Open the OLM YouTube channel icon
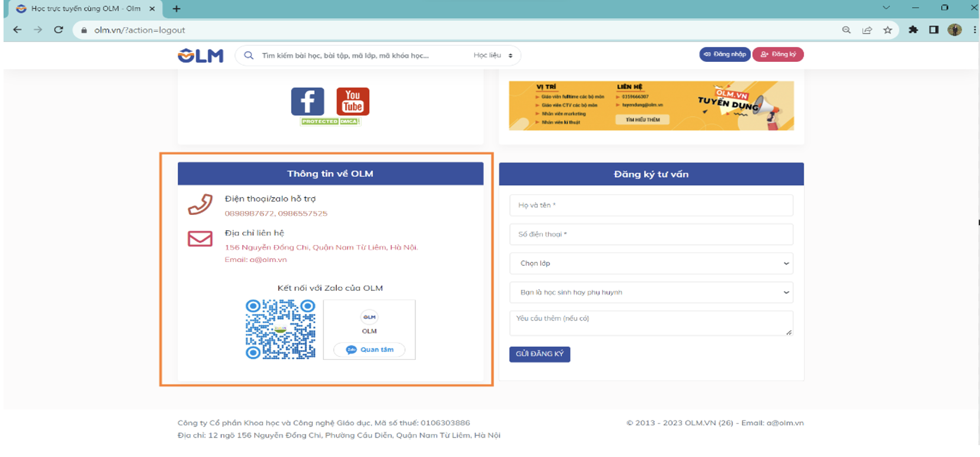This screenshot has width=980, height=457. point(353,101)
